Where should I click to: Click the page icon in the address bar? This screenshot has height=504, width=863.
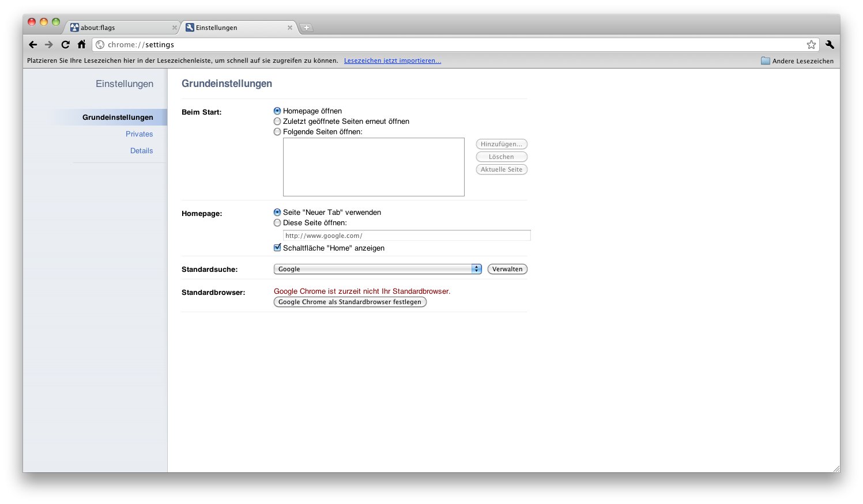(x=100, y=44)
